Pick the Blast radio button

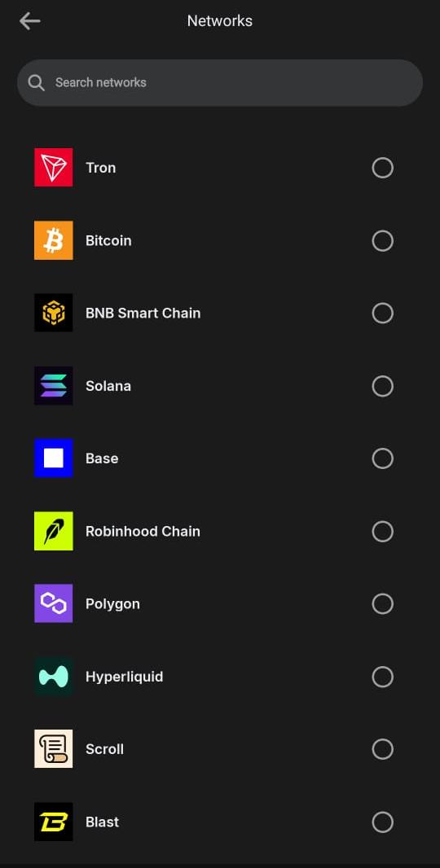pyautogui.click(x=382, y=822)
